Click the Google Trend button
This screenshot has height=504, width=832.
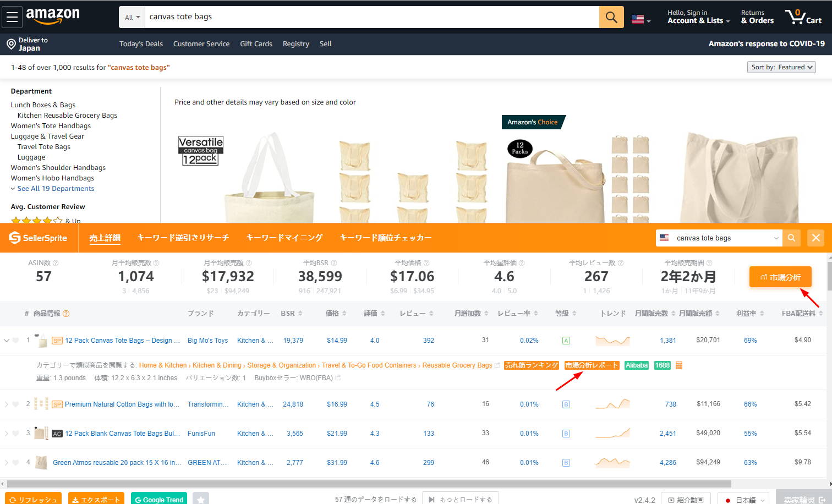point(159,500)
